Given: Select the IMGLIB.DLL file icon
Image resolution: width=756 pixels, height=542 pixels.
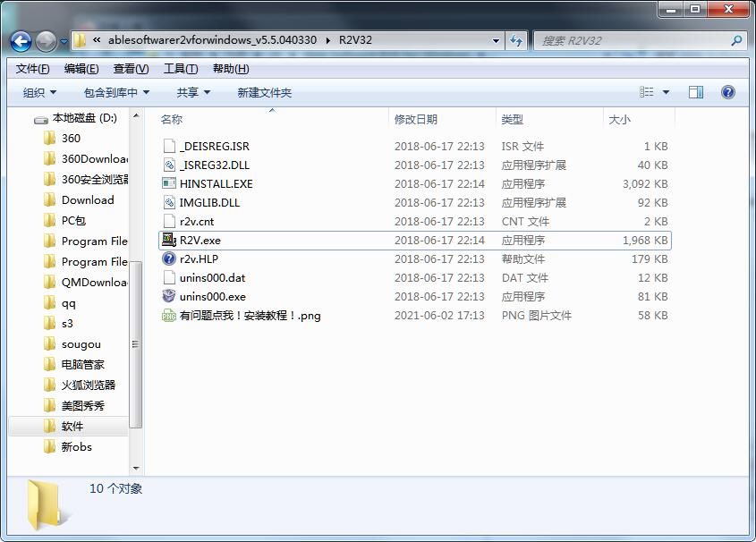Looking at the screenshot, I should pyautogui.click(x=169, y=202).
